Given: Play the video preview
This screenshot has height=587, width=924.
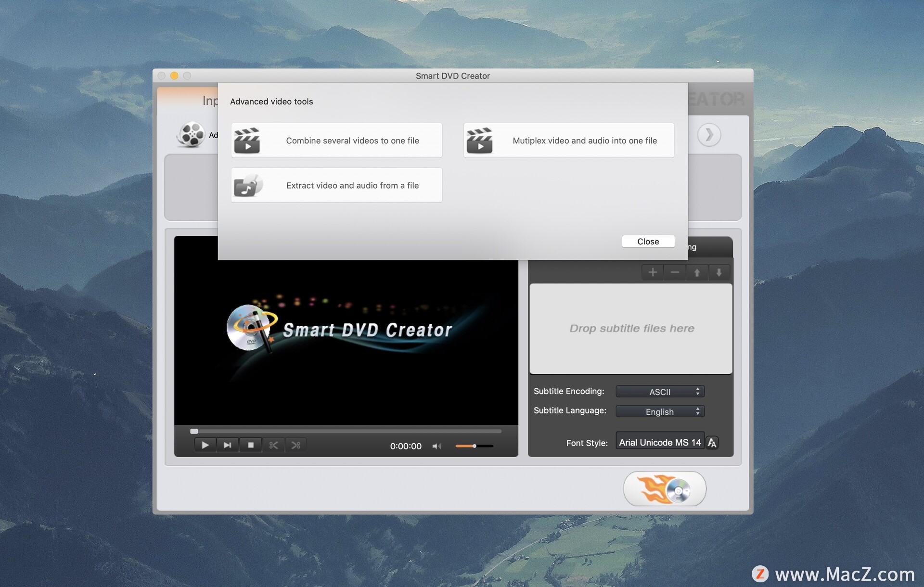Looking at the screenshot, I should point(205,445).
